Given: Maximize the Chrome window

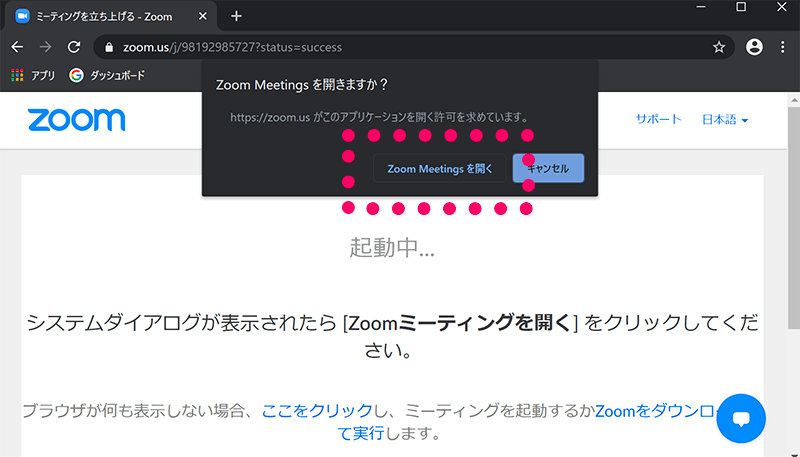Looking at the screenshot, I should [x=741, y=7].
